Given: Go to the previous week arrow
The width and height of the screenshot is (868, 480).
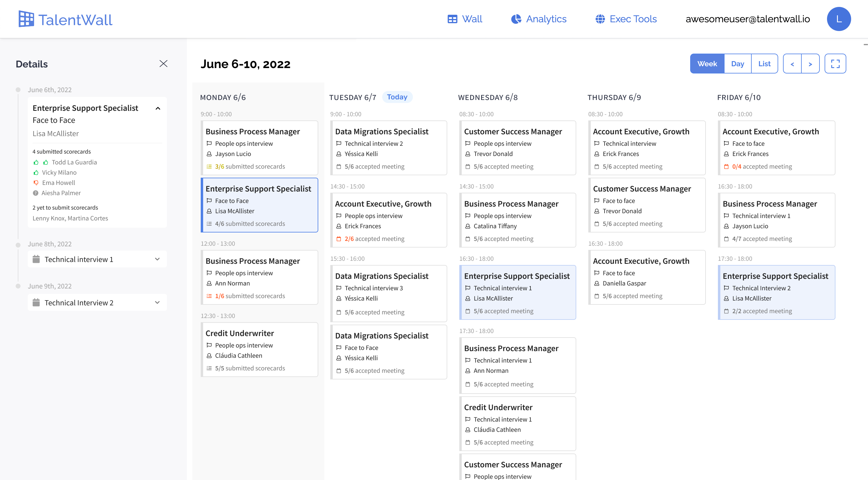Looking at the screenshot, I should coord(792,64).
